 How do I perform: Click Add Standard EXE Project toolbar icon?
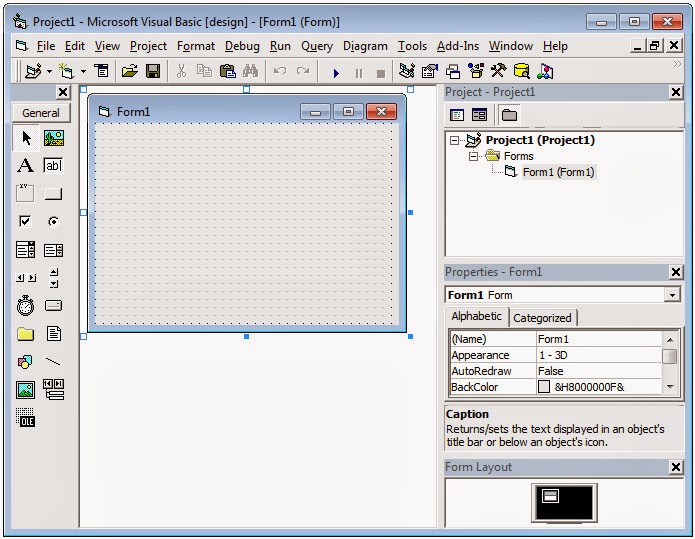click(x=33, y=71)
